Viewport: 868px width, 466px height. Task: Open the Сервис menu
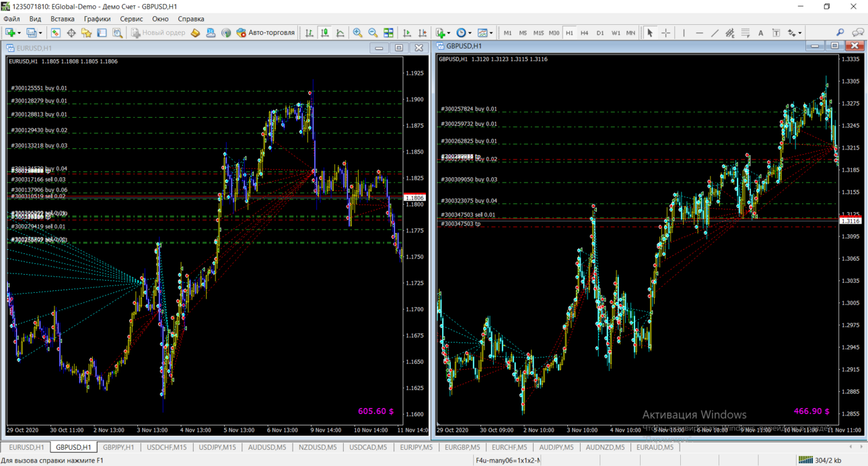pos(131,19)
